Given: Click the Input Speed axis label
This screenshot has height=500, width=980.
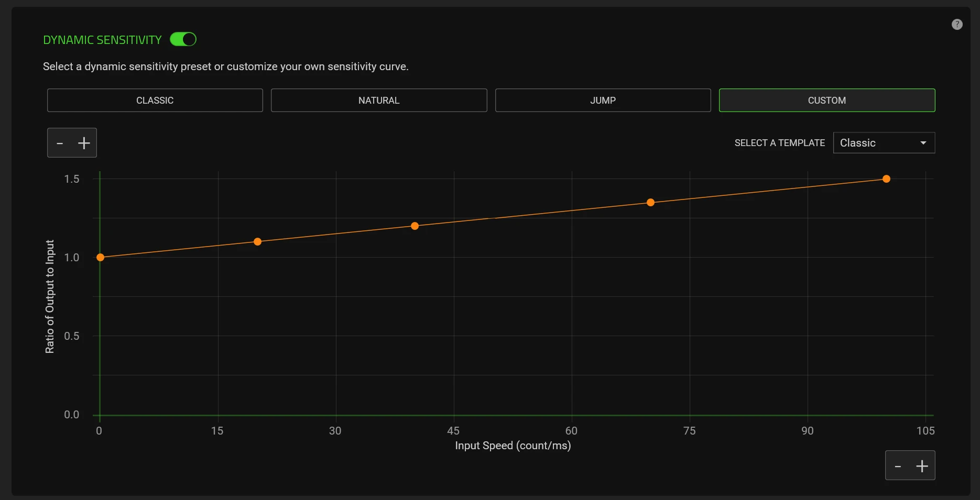Looking at the screenshot, I should [513, 446].
